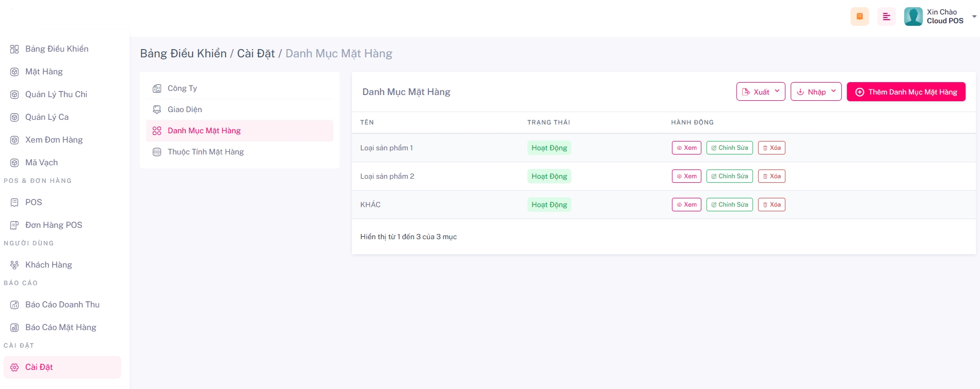Open Báo Cáo Doanh Thu report

coord(62,305)
